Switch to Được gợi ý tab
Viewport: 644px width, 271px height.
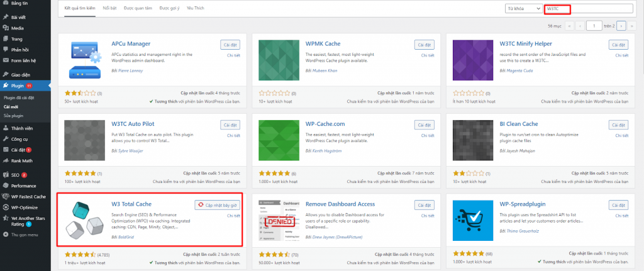coord(170,8)
